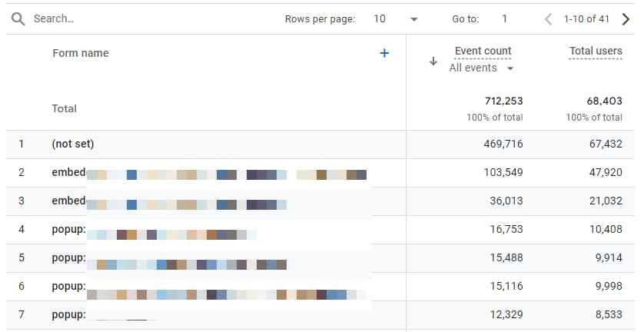Image resolution: width=644 pixels, height=332 pixels.
Task: Click the plus icon to add dimension
Action: [x=384, y=53]
